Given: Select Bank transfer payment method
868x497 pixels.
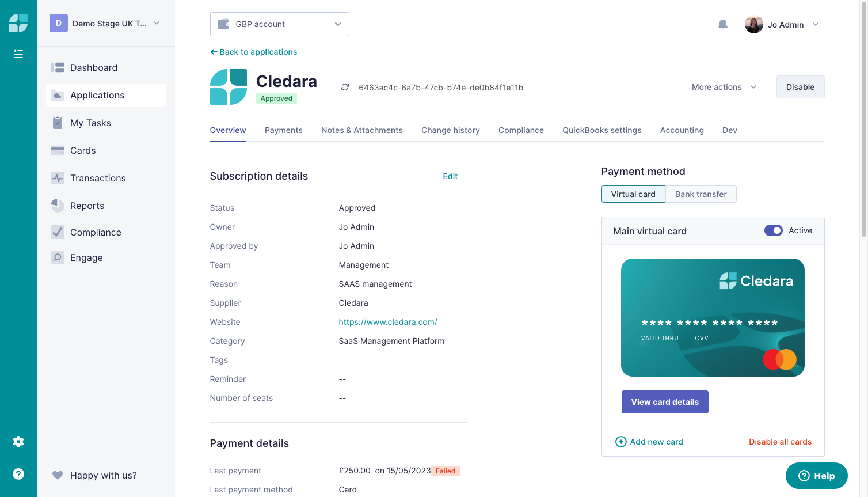Looking at the screenshot, I should click(701, 194).
